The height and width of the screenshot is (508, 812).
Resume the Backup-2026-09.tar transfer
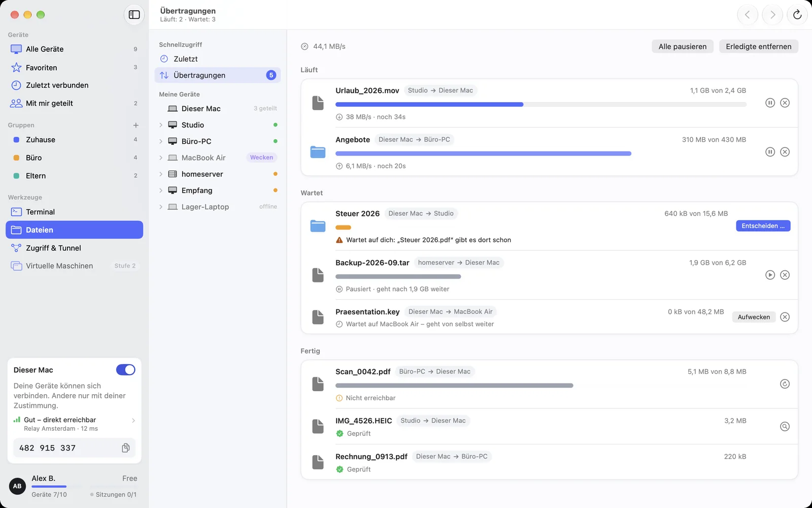[x=770, y=275]
